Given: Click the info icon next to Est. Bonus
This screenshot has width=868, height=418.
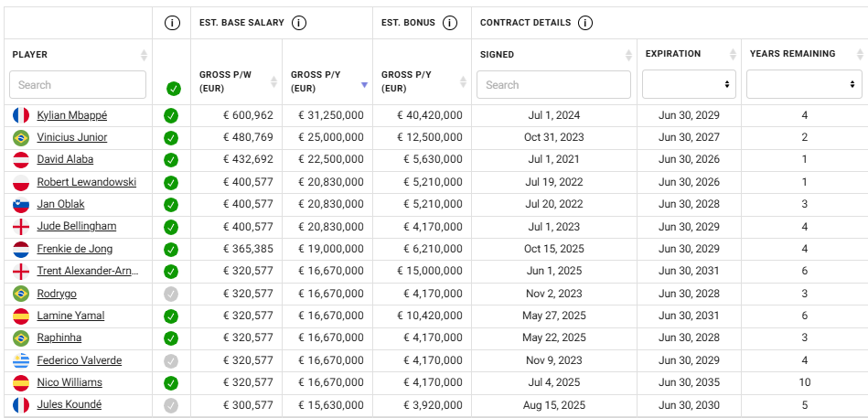Looking at the screenshot, I should pyautogui.click(x=449, y=23).
